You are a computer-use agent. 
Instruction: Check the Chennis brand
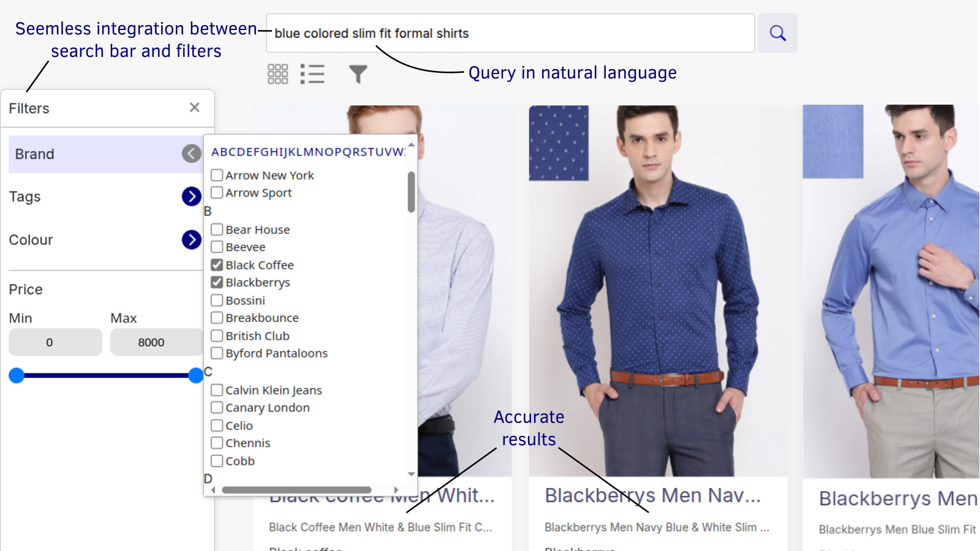(217, 443)
